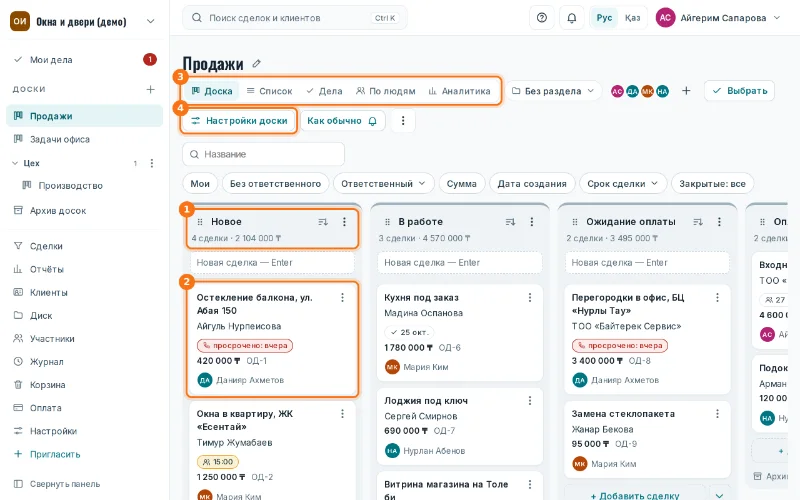Click the ДА avatar in the participants row
800x500 pixels.
[x=633, y=91]
